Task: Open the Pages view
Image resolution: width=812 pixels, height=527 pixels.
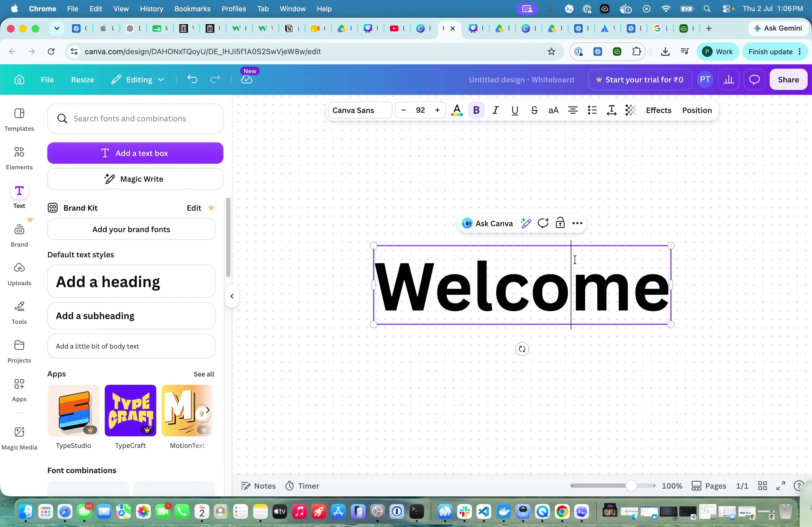Action: point(708,486)
